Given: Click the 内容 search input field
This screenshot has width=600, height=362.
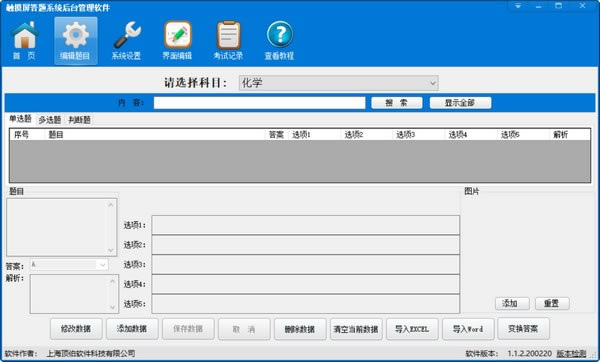Looking at the screenshot, I should coord(260,103).
